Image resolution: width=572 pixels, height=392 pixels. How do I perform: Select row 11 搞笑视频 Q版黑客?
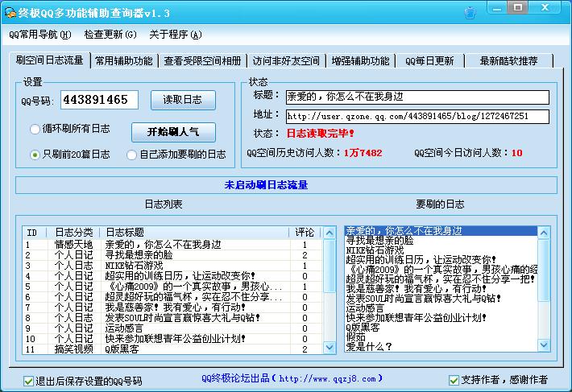[x=172, y=349]
